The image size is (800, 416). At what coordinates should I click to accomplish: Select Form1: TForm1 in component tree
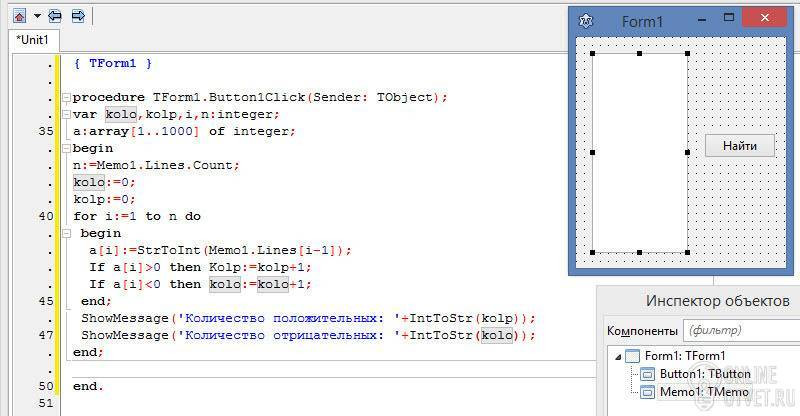(x=684, y=356)
